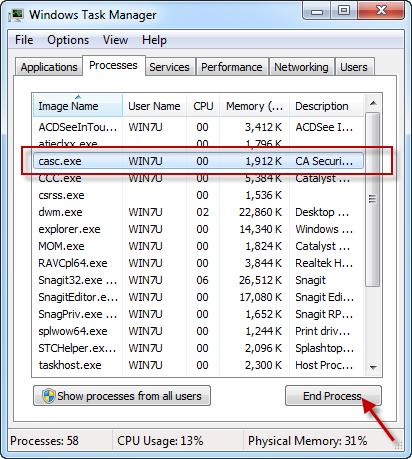This screenshot has width=412, height=459.
Task: Minimize the Task Manager window
Action: (x=317, y=11)
